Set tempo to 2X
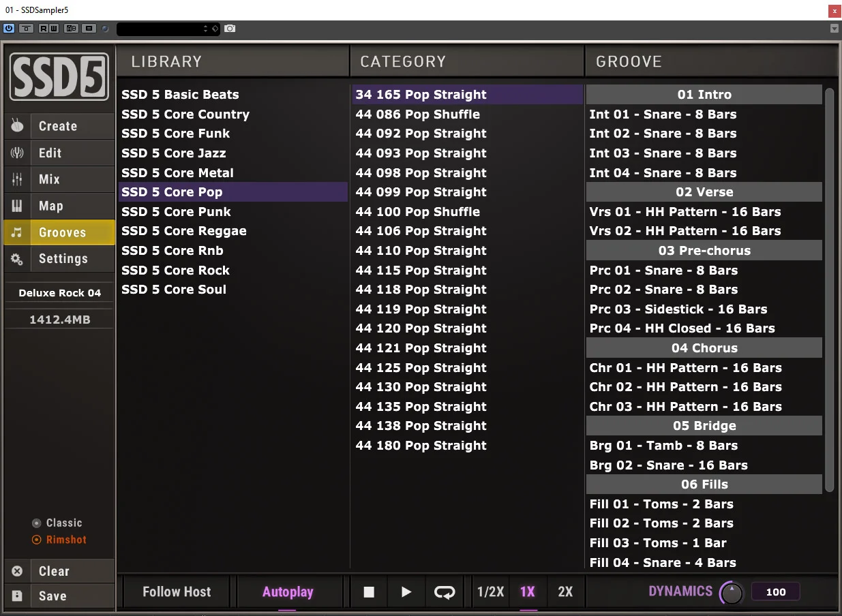 565,592
